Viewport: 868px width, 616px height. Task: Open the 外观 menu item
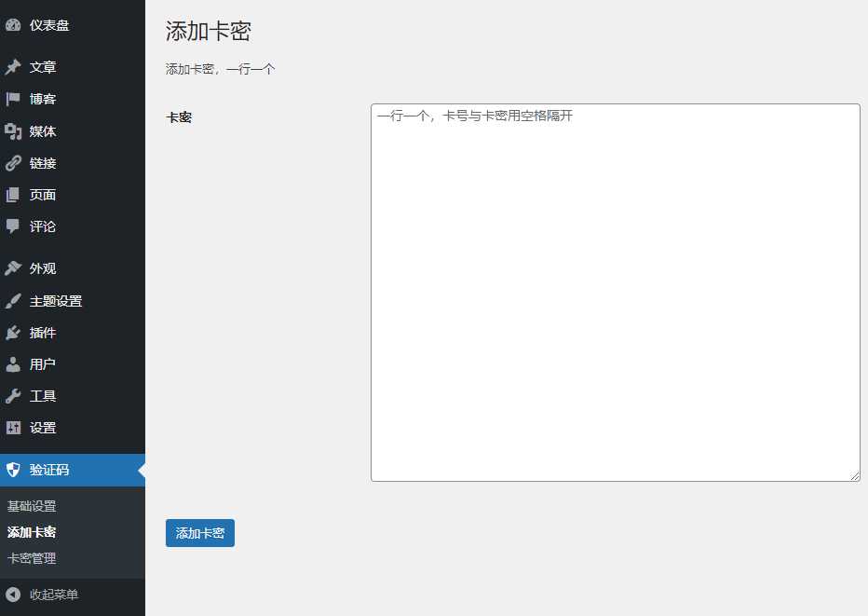click(x=73, y=268)
